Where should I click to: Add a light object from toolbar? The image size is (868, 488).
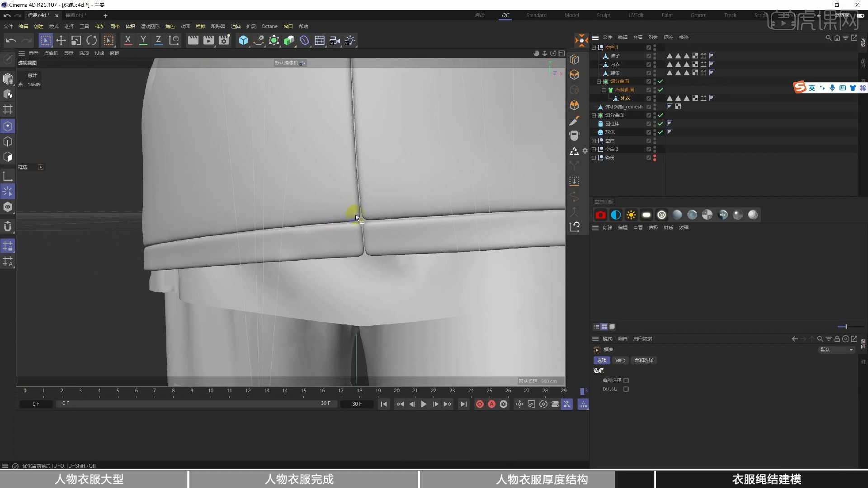tap(350, 41)
